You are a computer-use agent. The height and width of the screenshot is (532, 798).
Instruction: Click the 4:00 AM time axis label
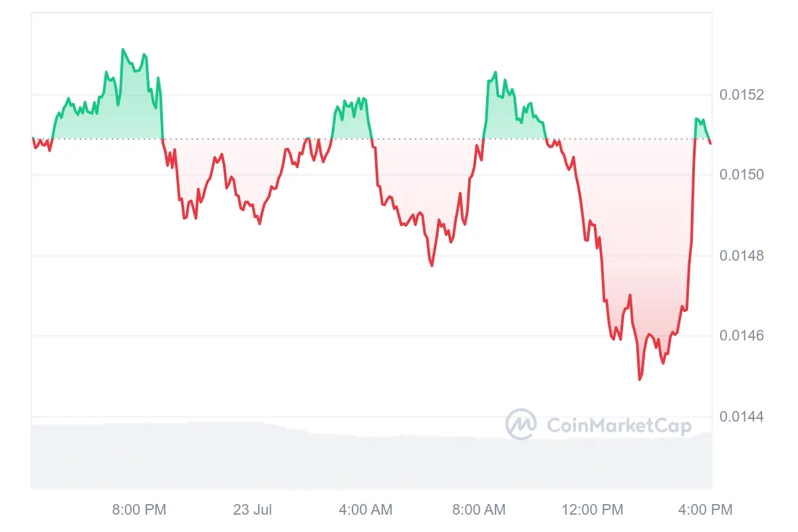(365, 510)
